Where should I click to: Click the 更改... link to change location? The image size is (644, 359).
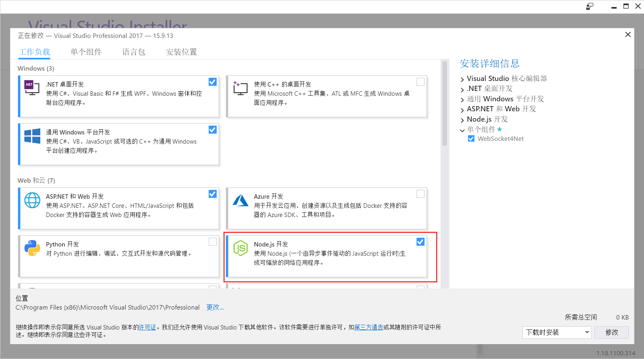coord(215,307)
